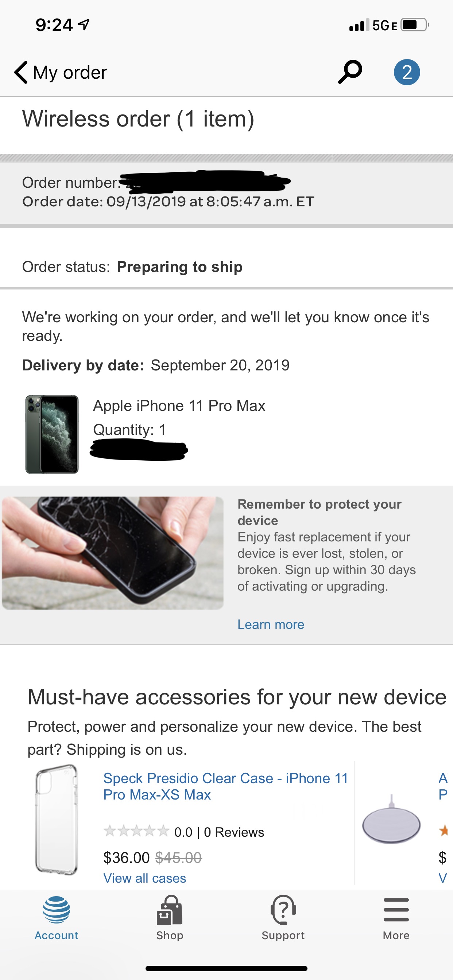Tap the shopping bag Shop icon
Viewport: 453px width, 980px height.
[169, 910]
